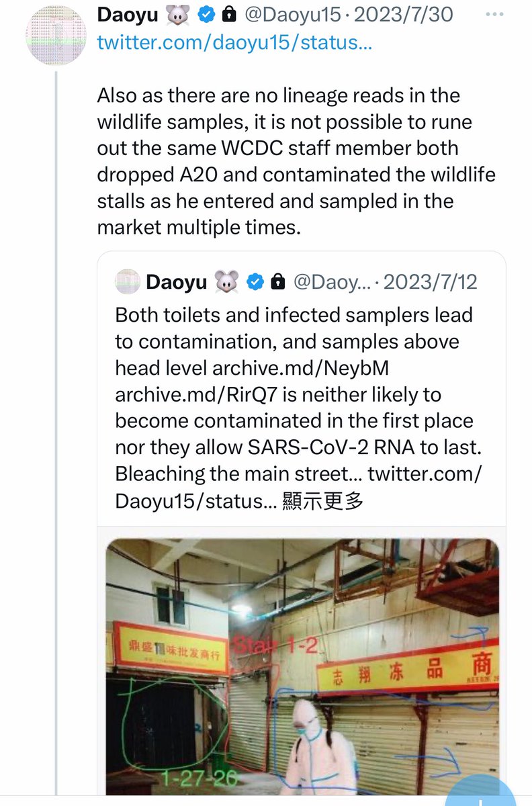Tap Daoyu's profile avatar at top
Viewport: 532px width, 806px height.
point(56,36)
